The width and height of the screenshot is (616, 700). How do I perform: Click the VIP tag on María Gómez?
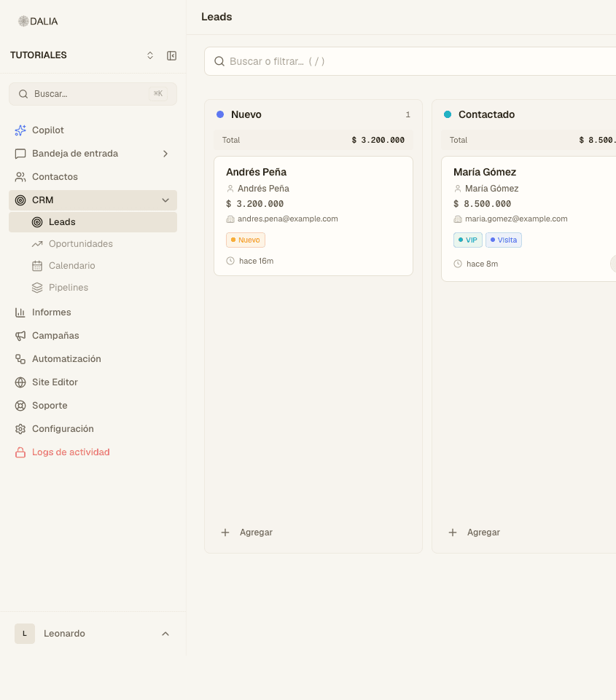468,240
